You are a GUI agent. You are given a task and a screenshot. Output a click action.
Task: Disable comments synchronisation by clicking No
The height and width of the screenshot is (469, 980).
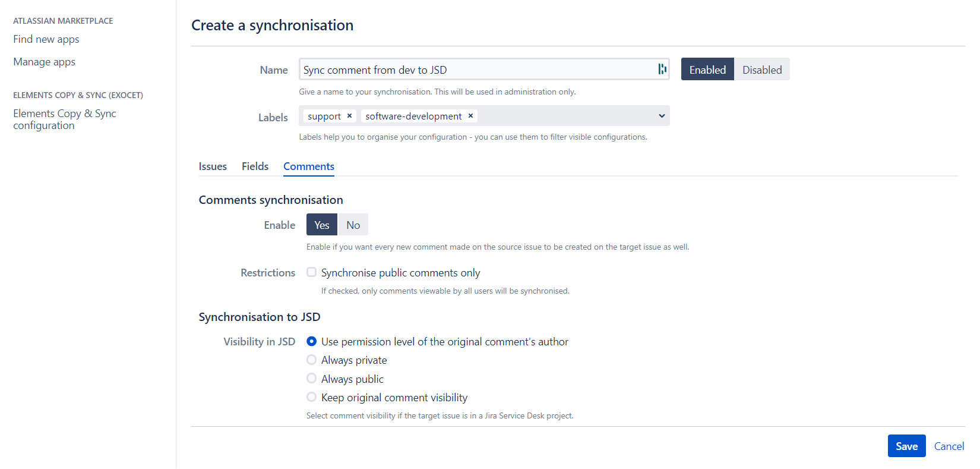click(x=353, y=224)
